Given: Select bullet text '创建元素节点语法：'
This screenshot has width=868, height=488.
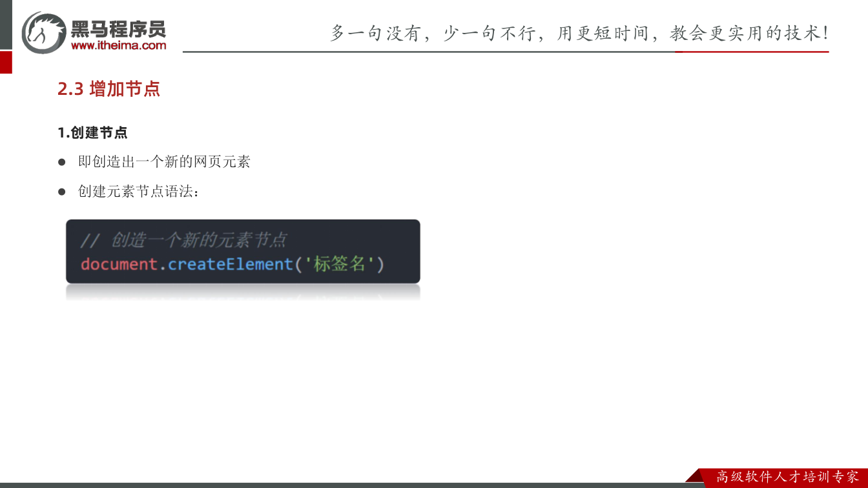Looking at the screenshot, I should click(139, 192).
